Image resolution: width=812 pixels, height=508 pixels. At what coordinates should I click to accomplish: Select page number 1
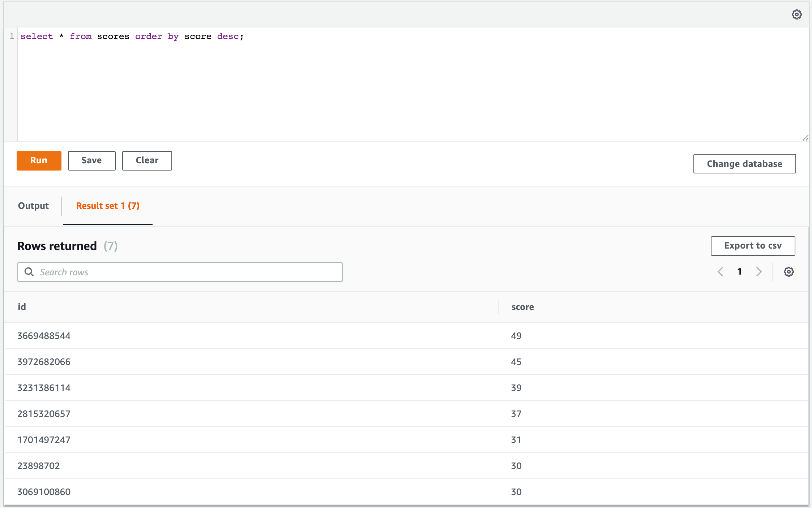pos(739,272)
